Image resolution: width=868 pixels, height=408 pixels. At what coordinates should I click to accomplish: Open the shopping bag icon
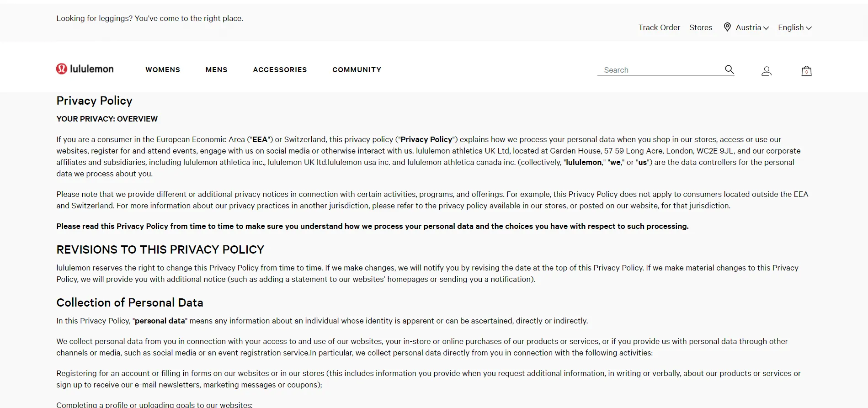(x=806, y=71)
